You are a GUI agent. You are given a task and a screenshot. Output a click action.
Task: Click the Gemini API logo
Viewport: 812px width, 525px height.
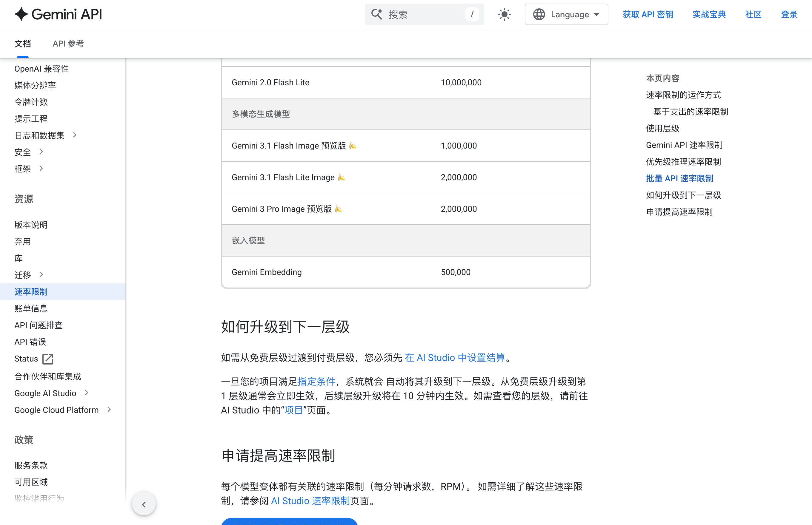[58, 14]
